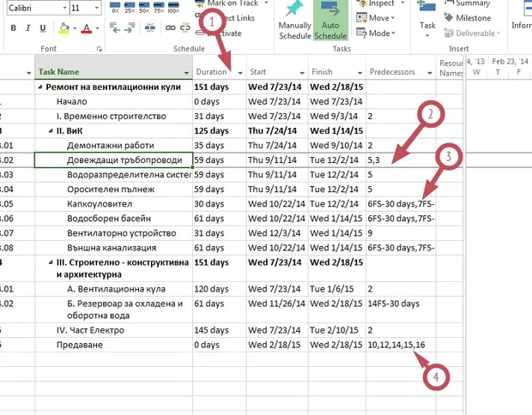Click the Mark on Track button

(x=232, y=3)
